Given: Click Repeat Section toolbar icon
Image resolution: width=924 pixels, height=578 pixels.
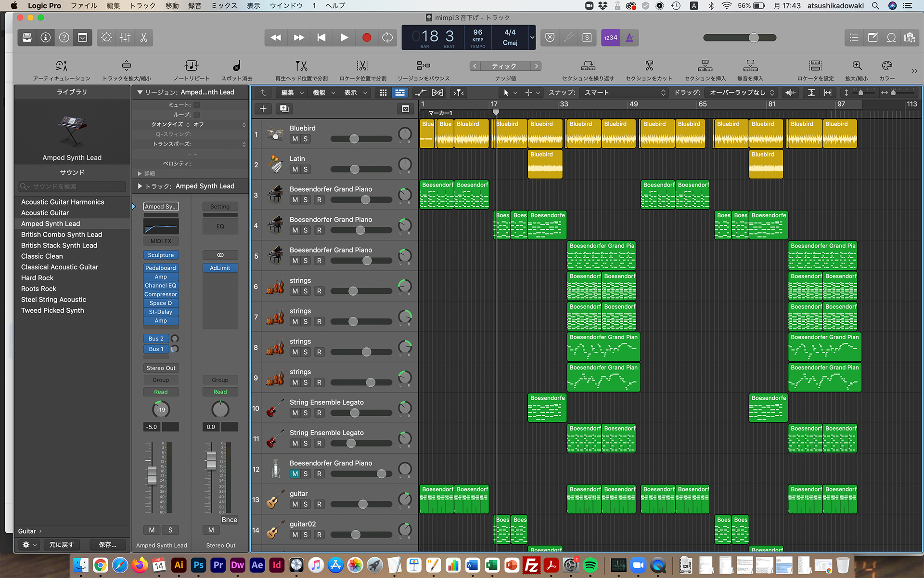Looking at the screenshot, I should [x=588, y=66].
